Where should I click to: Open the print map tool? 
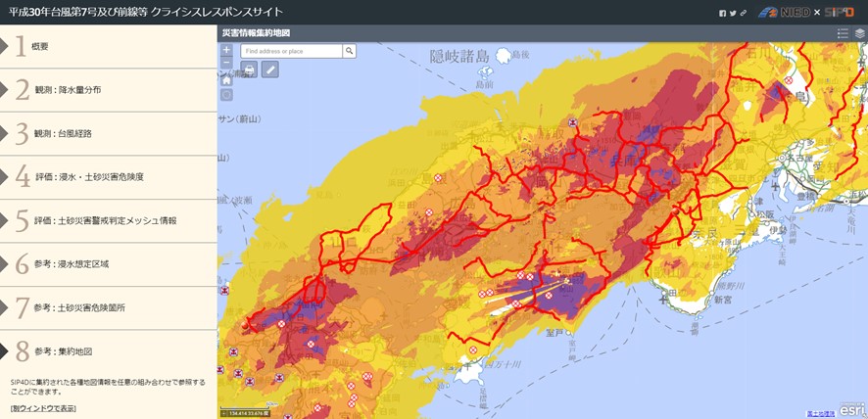[x=249, y=69]
